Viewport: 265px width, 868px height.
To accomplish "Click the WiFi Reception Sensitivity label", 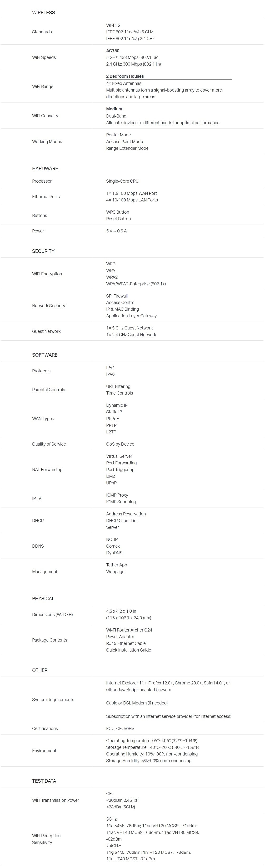I will [46, 839].
